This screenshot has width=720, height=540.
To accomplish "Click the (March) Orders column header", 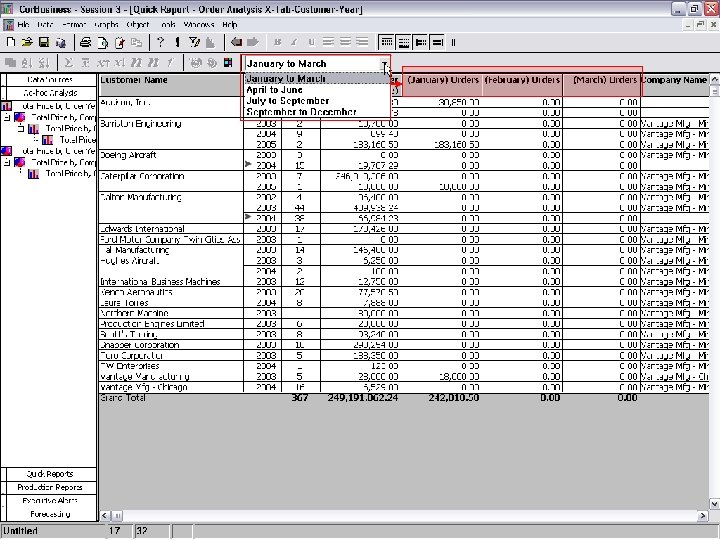I will 602,84.
